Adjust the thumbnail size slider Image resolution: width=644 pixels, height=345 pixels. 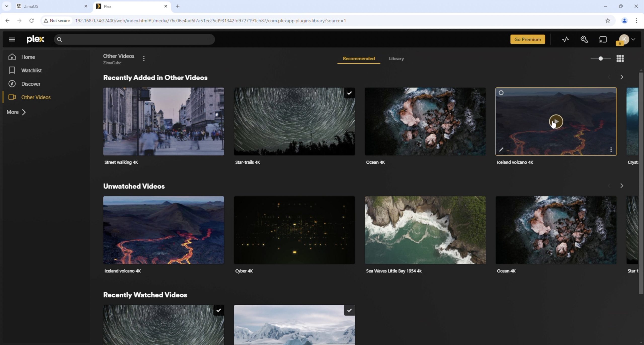coord(600,59)
